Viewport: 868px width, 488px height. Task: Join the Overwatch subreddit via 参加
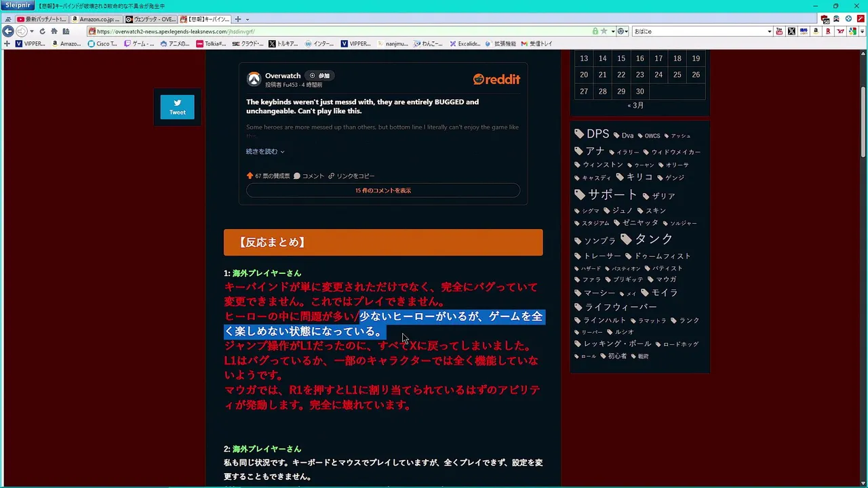(x=320, y=76)
